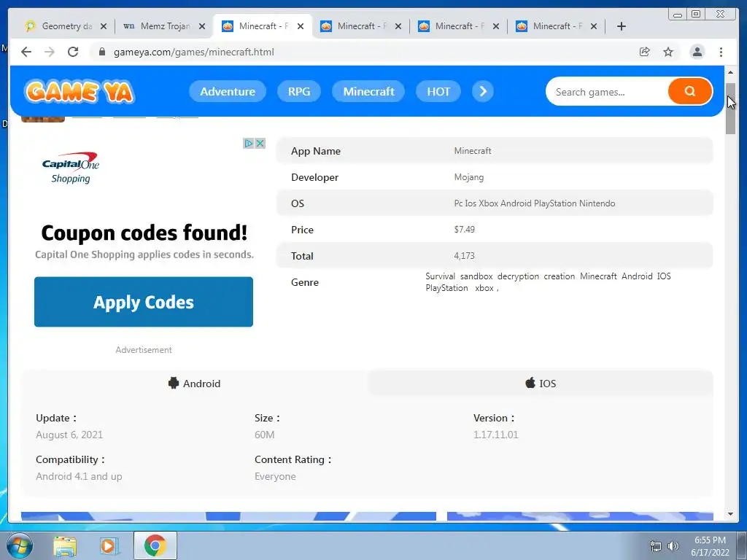Open the Windows Start button
This screenshot has width=747, height=560.
[x=20, y=545]
